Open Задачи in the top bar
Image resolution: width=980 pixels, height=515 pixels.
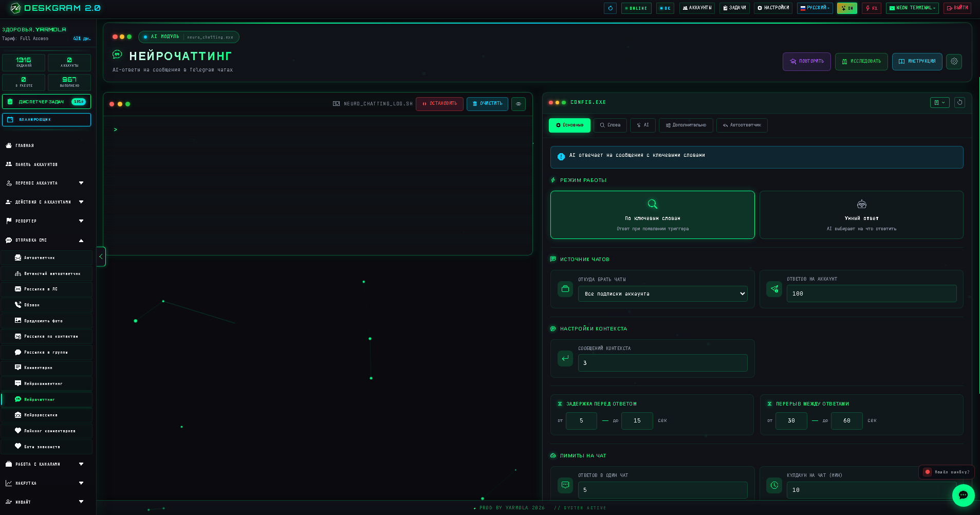click(x=734, y=8)
